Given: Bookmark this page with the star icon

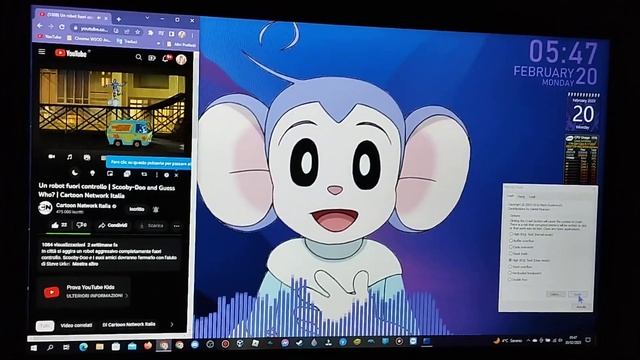Looking at the screenshot, I should [x=138, y=31].
